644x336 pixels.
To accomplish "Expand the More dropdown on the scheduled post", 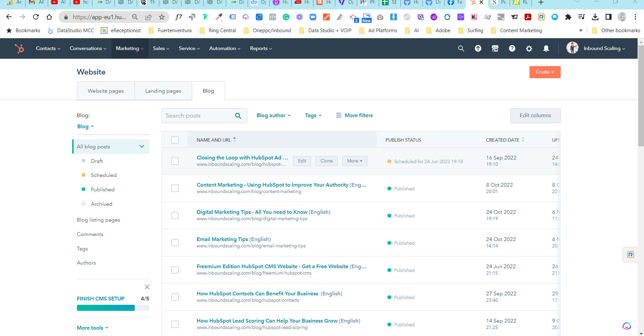I will (354, 161).
